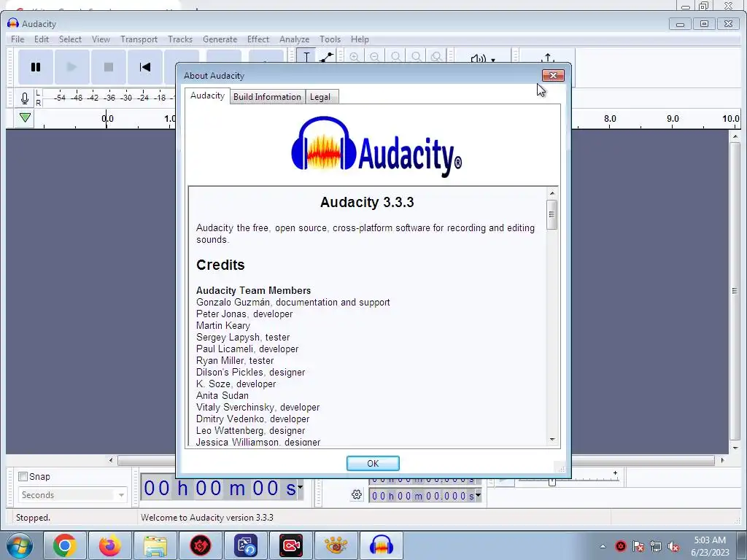
Task: Click the 'Audacity 3.3.3' heading
Action: (x=367, y=203)
